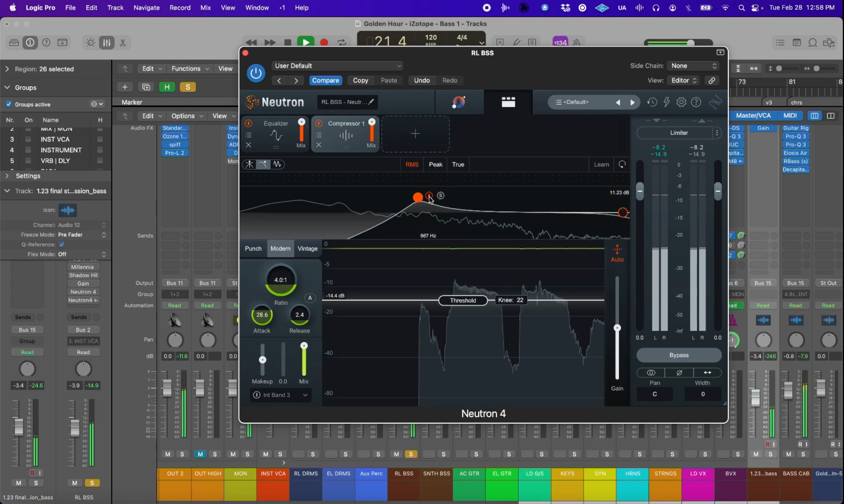Screen dimensions: 844x504
Task: Remove the Equalizer module
Action: click(x=248, y=145)
